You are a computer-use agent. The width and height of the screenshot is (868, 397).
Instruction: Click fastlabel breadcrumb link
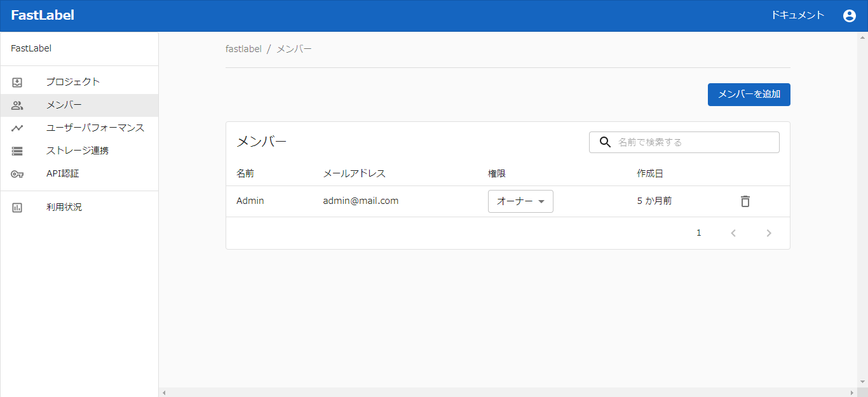(x=243, y=49)
